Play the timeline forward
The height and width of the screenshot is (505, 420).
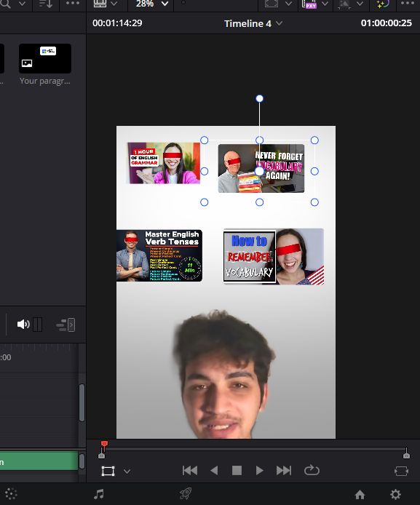pos(259,471)
